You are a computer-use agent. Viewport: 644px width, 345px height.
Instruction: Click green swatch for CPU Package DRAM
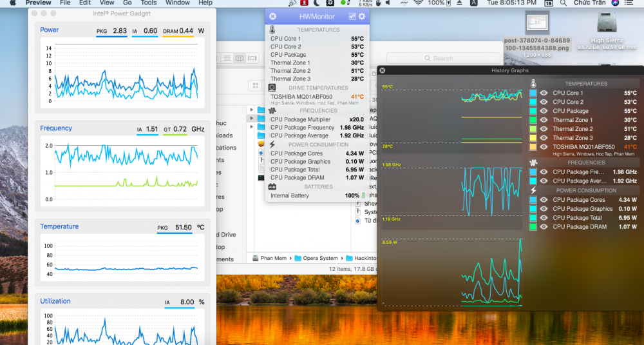tap(533, 226)
